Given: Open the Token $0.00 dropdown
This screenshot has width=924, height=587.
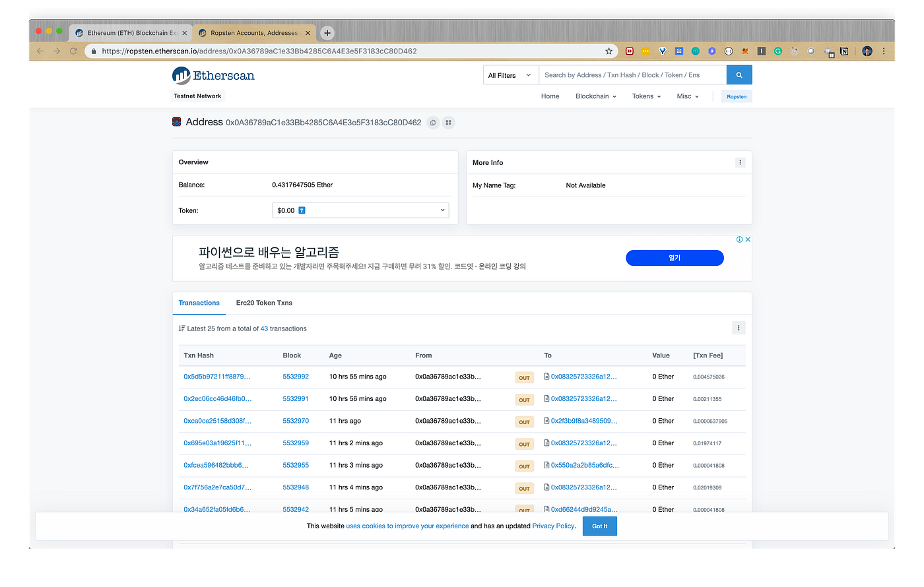Looking at the screenshot, I should pos(360,210).
